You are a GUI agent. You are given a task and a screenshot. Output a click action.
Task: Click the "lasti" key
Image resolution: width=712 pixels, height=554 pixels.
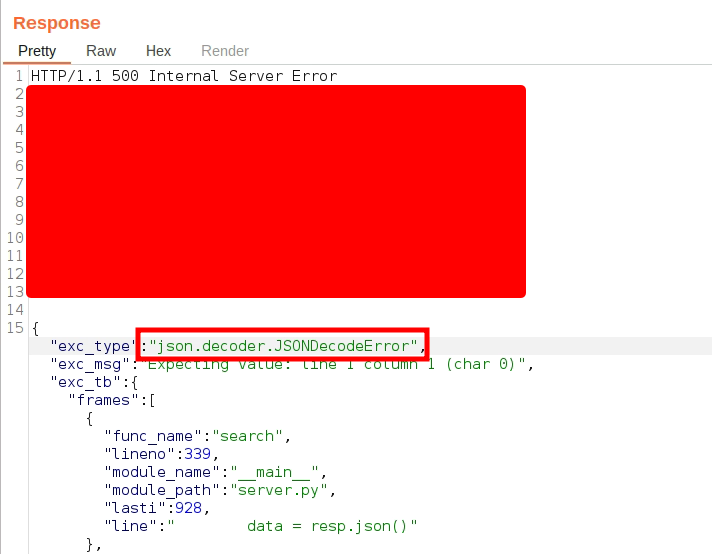click(x=135, y=508)
